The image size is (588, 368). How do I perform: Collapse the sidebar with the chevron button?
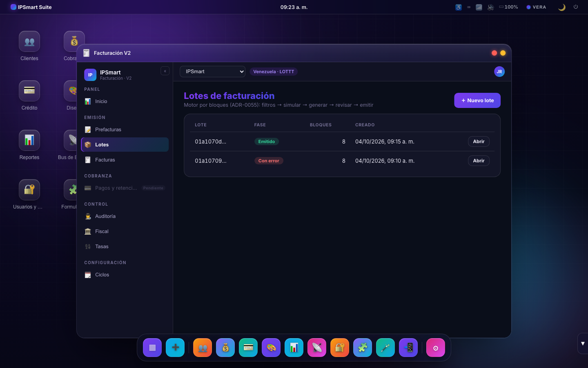point(165,71)
